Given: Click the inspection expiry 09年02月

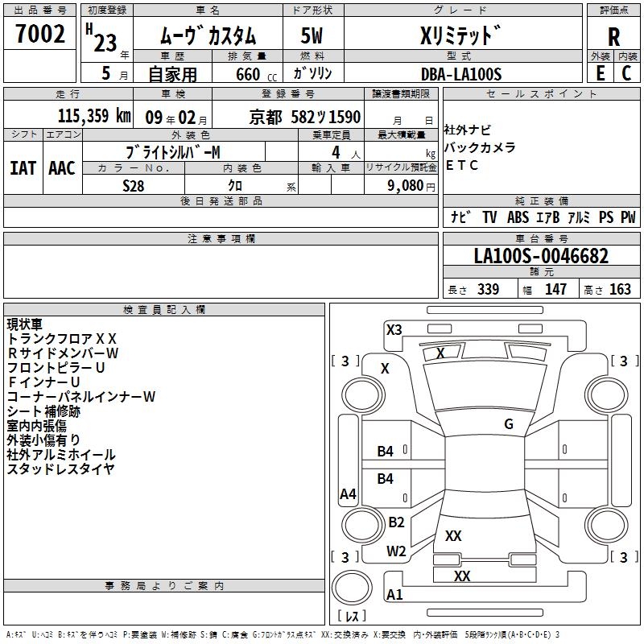Looking at the screenshot, I should tap(176, 118).
